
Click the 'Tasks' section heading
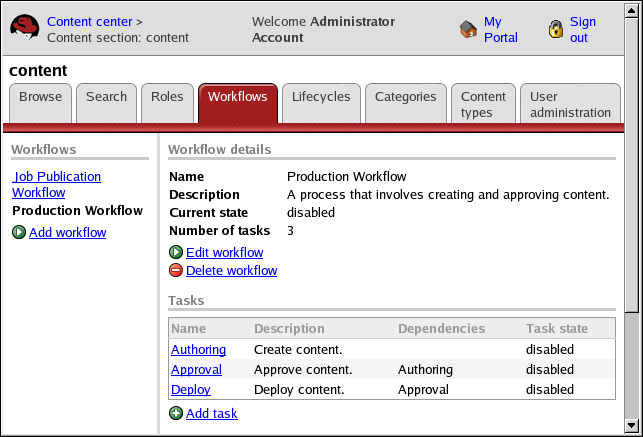[186, 300]
